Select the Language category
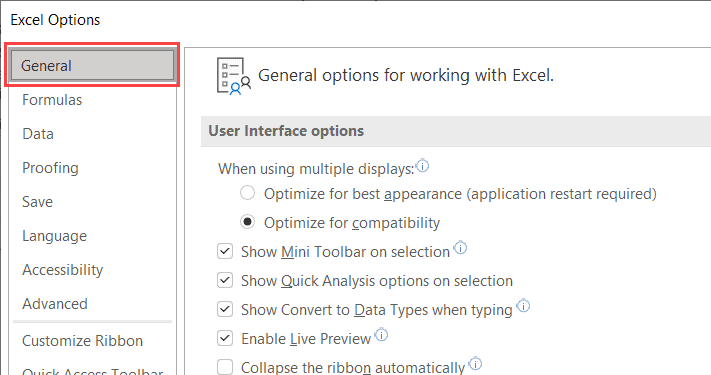This screenshot has height=375, width=711. point(54,236)
